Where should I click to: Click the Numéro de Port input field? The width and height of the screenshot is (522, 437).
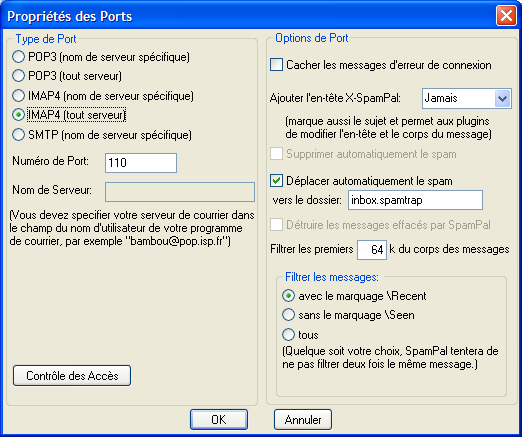click(141, 163)
